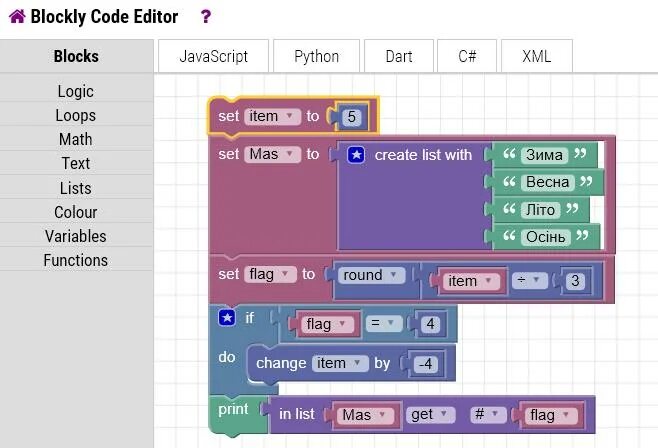
Task: Open the Dart code tab
Action: 399,56
